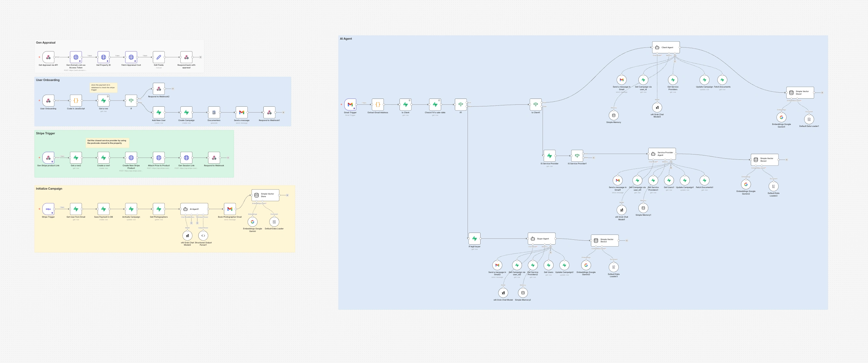Select the Create New Stripe Product node

click(x=131, y=157)
